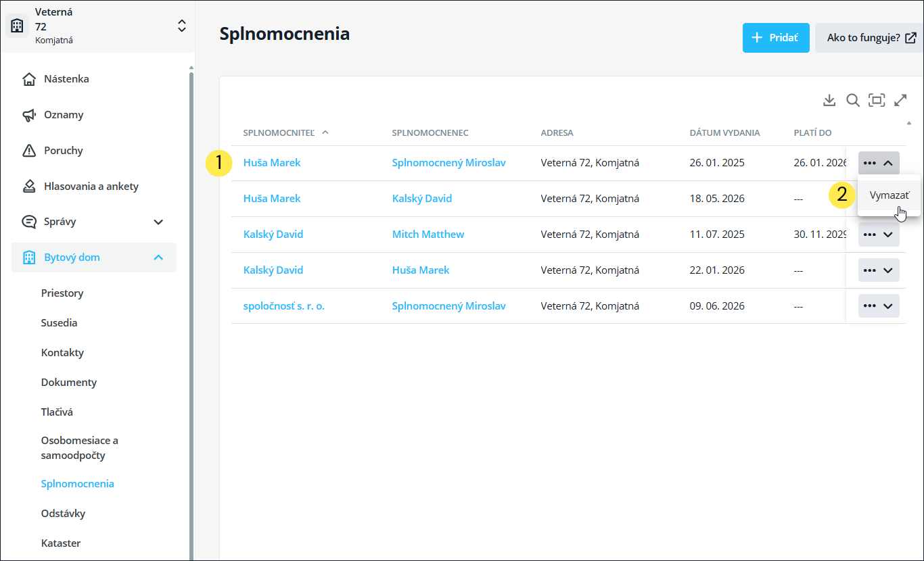Sort by the Splnomocniteľ column header

[279, 132]
